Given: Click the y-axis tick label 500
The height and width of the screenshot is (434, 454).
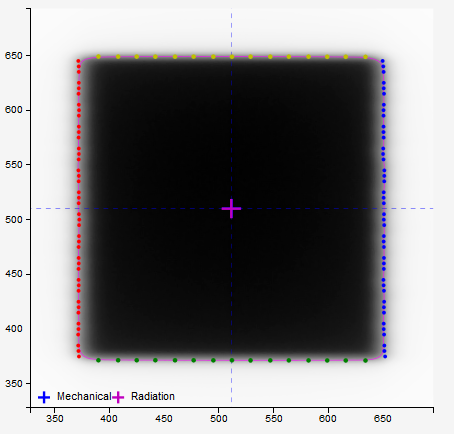Looking at the screenshot, I should [14, 220].
